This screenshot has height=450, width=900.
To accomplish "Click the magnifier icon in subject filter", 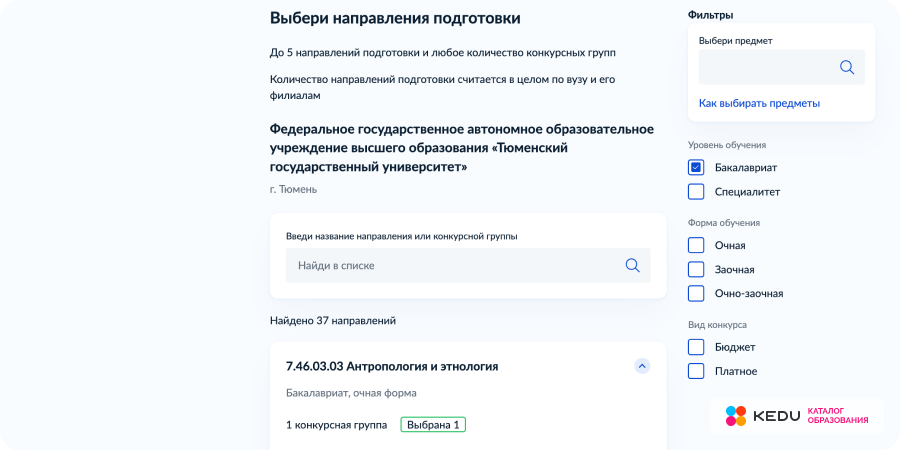I will point(846,67).
